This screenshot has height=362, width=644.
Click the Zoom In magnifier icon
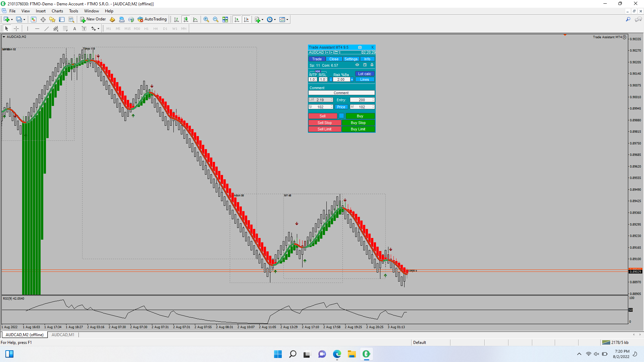coord(206,19)
